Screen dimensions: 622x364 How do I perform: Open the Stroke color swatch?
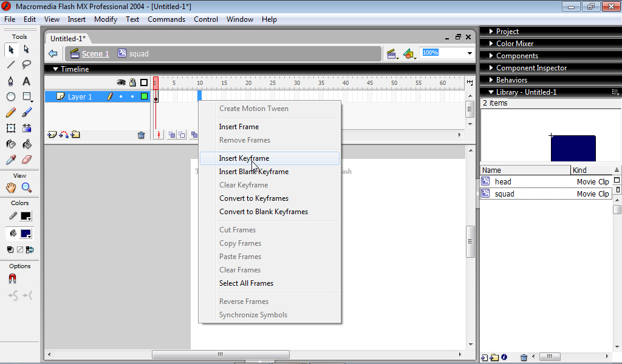point(26,216)
